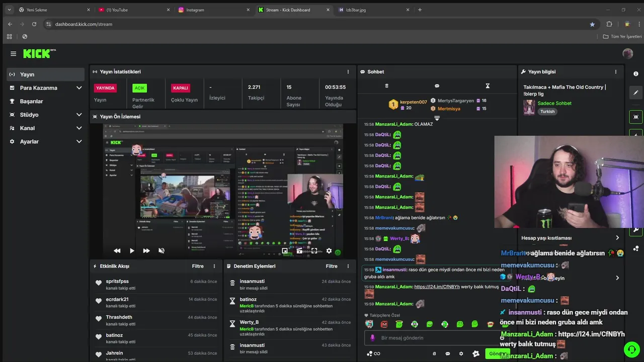Toggle theater mode in preview

pos(299,251)
